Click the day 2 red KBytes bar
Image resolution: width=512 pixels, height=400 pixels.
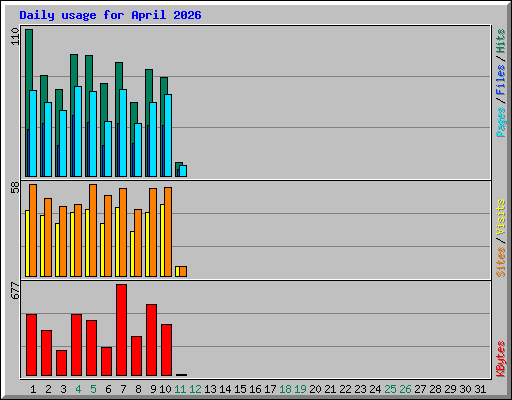pos(46,353)
